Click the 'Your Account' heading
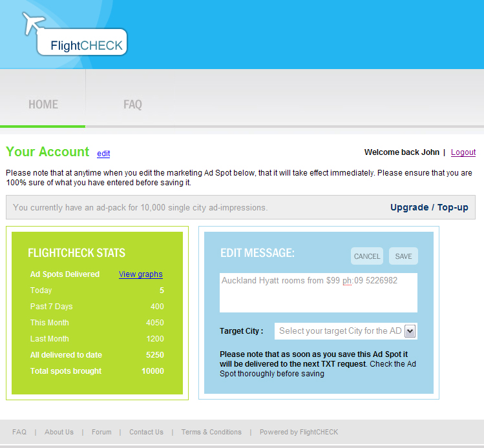This screenshot has height=448, width=484. point(48,152)
